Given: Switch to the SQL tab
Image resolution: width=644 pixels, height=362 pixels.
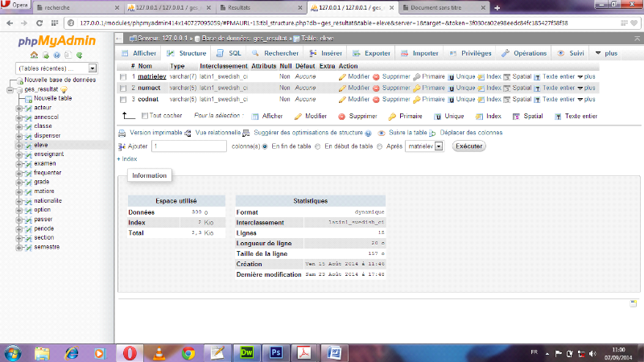Looking at the screenshot, I should [x=229, y=53].
